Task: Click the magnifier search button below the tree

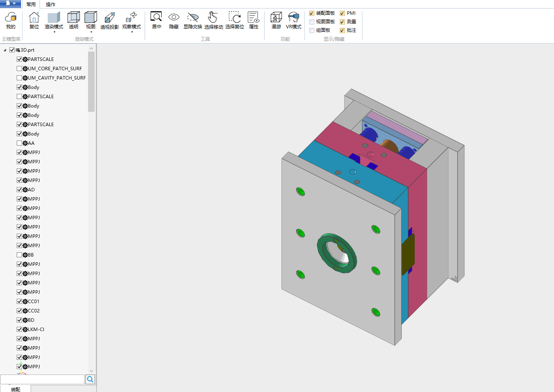Action: pyautogui.click(x=90, y=379)
